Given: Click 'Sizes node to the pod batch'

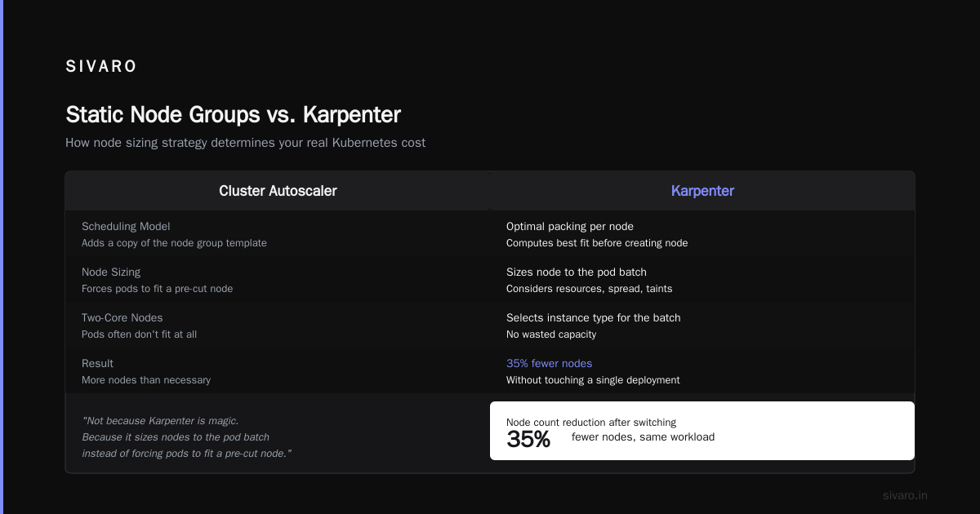Looking at the screenshot, I should pos(577,272).
